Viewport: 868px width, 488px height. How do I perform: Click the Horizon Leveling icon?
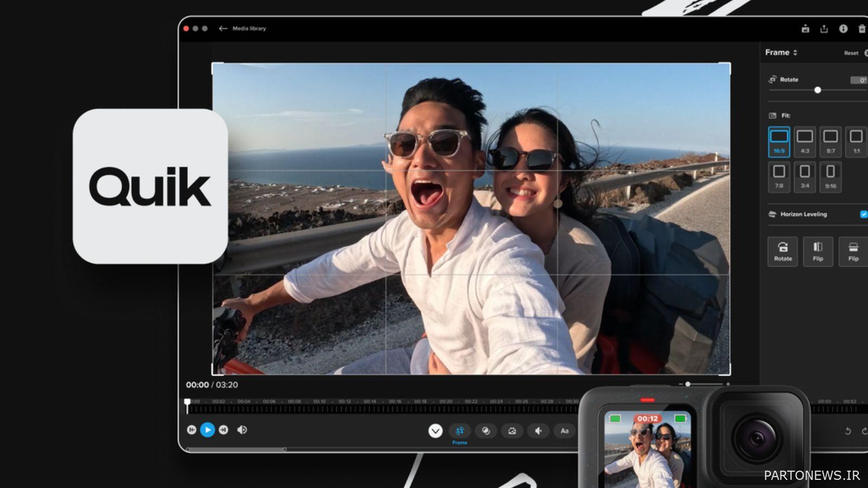(x=773, y=214)
